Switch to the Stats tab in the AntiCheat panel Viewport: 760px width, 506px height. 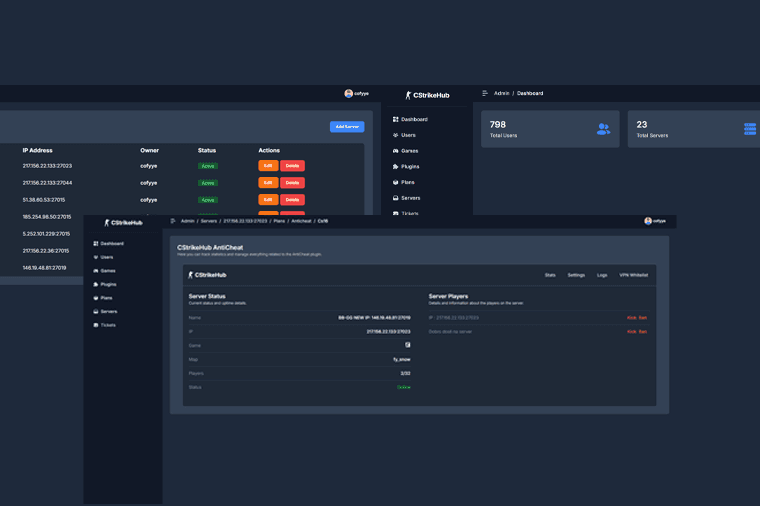pyautogui.click(x=550, y=275)
